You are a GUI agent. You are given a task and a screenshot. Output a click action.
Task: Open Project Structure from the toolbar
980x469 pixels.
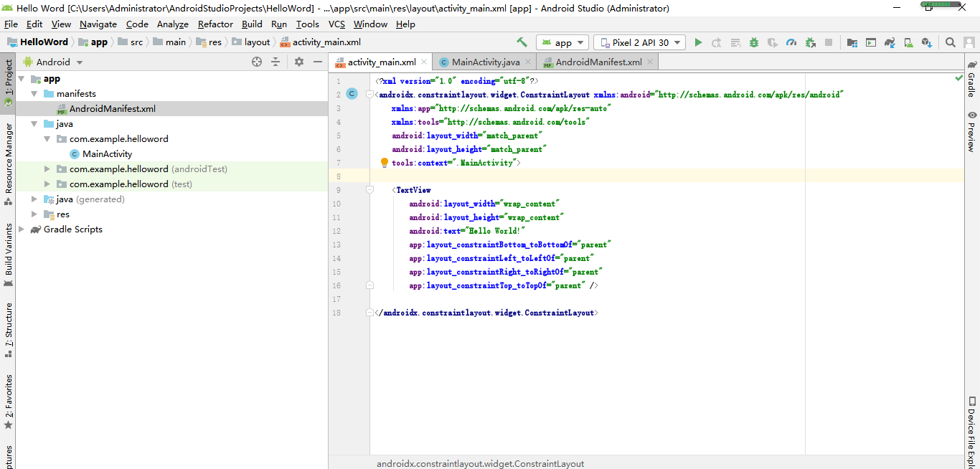(852, 42)
